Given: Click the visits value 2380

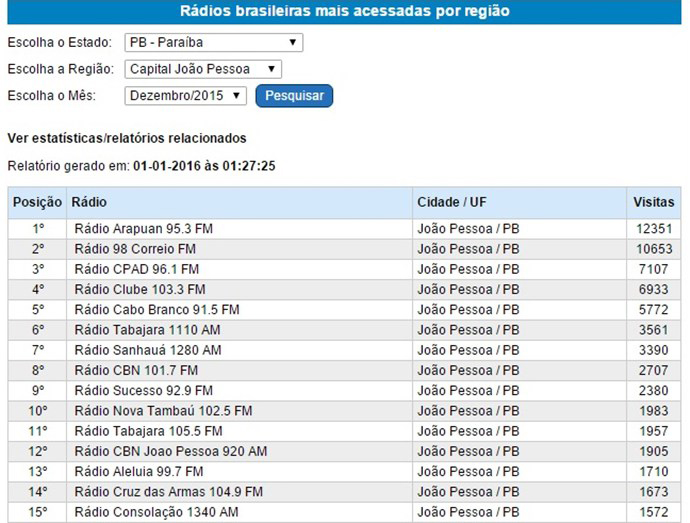Looking at the screenshot, I should (x=653, y=391).
